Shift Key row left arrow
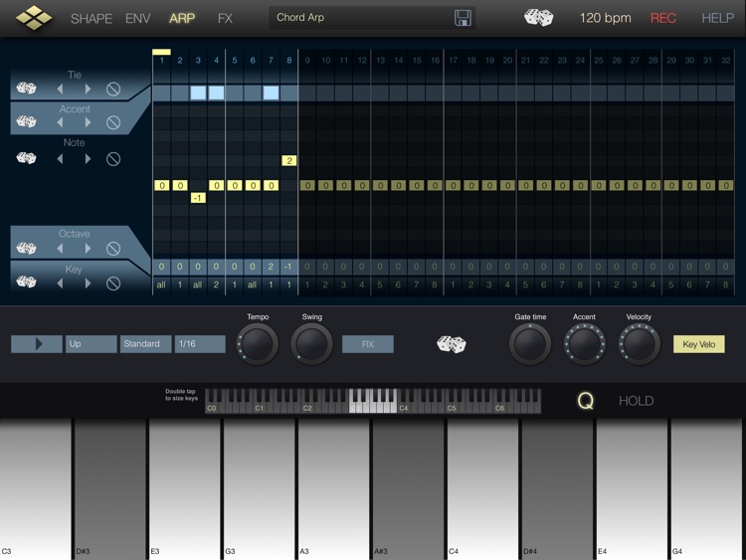This screenshot has width=746, height=560. (60, 283)
